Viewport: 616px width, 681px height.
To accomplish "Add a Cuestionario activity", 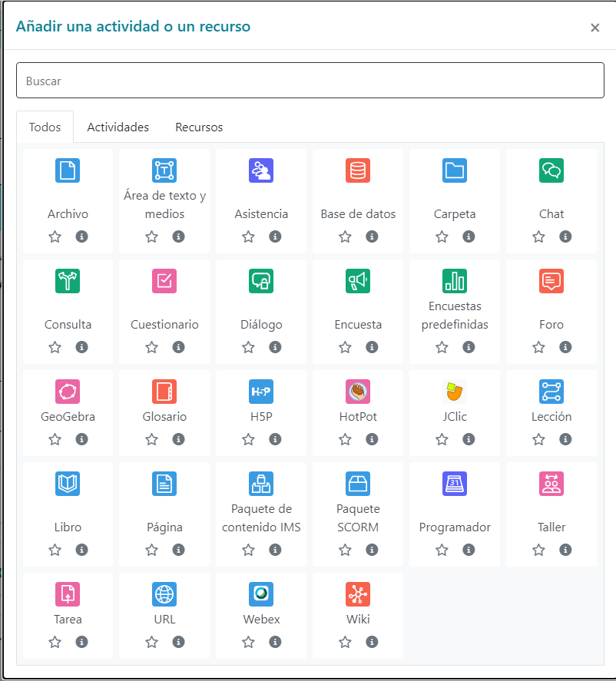I will pyautogui.click(x=164, y=281).
